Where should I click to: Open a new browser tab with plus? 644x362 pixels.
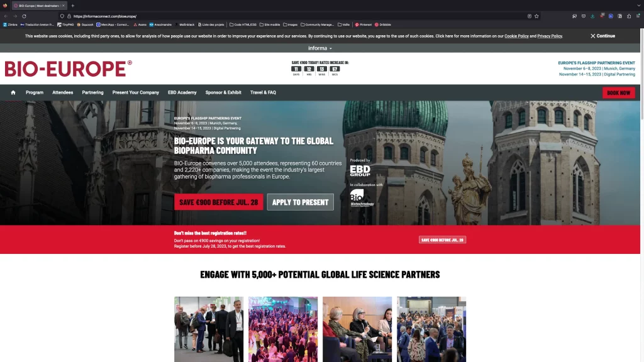[72, 5]
